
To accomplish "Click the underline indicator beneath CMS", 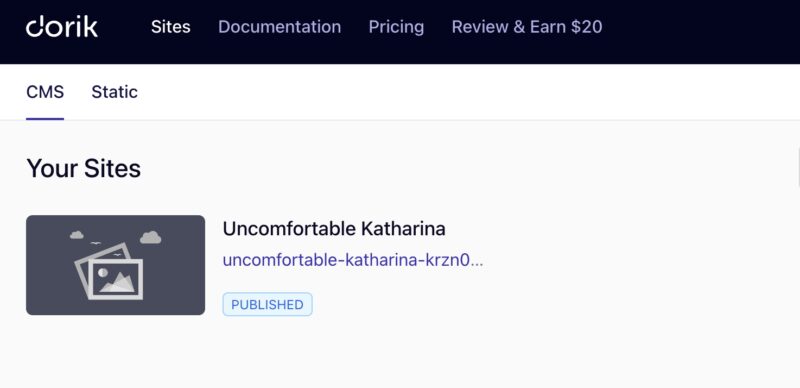I will tap(45, 119).
